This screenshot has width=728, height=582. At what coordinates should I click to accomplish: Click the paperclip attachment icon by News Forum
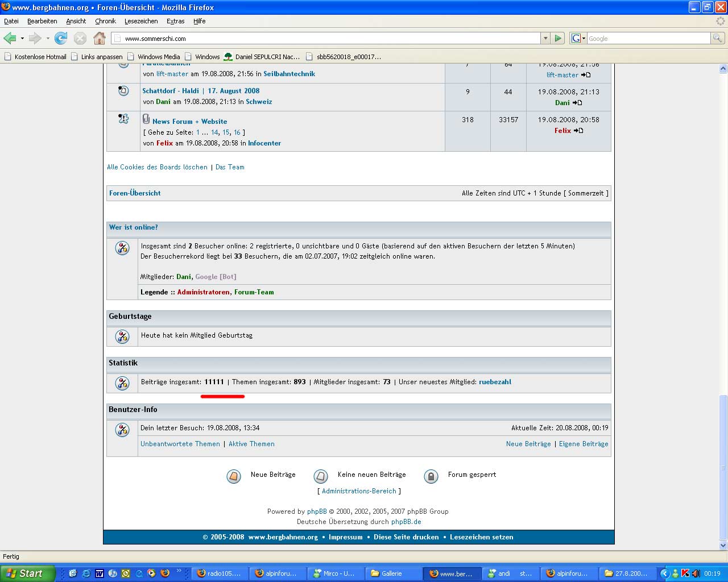point(146,119)
